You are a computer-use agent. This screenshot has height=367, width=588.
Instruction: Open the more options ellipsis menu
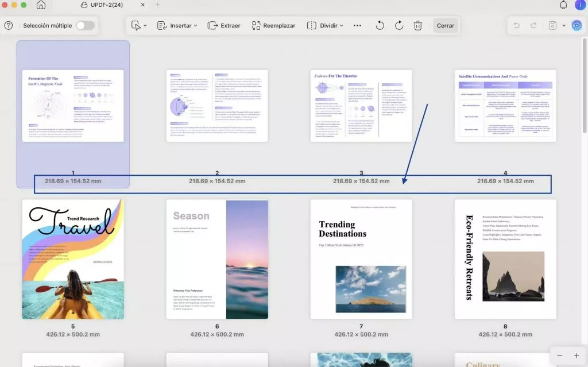click(357, 25)
